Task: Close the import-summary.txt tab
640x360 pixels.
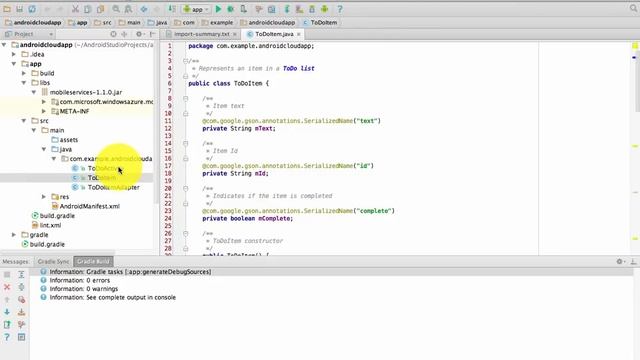Action: click(235, 34)
